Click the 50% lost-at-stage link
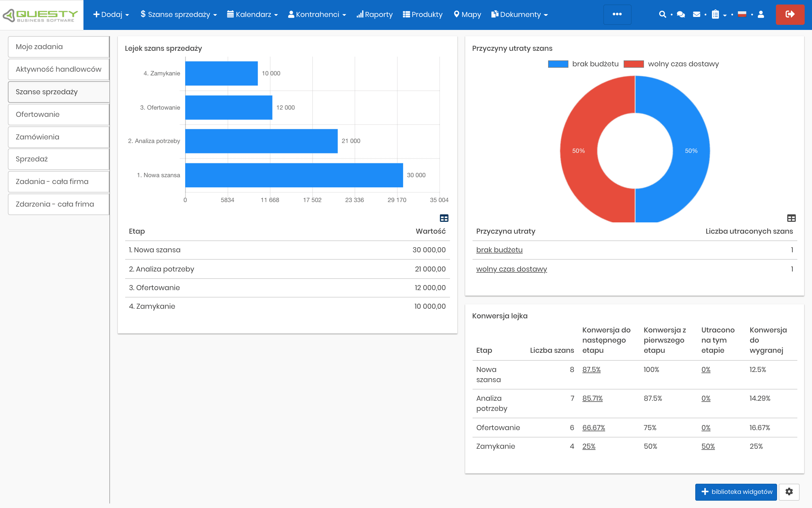The width and height of the screenshot is (812, 508). [x=708, y=446]
